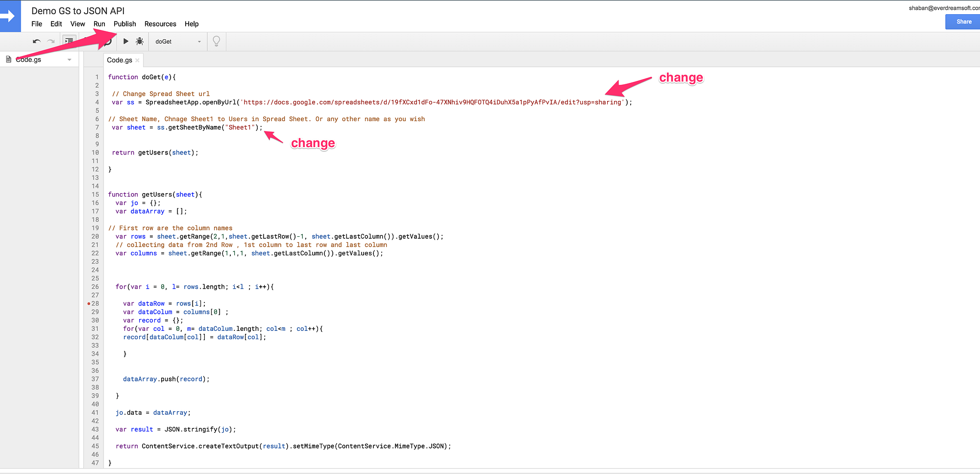Click the lightbulb icon in the toolbar
This screenshot has height=474, width=980.
click(x=216, y=41)
